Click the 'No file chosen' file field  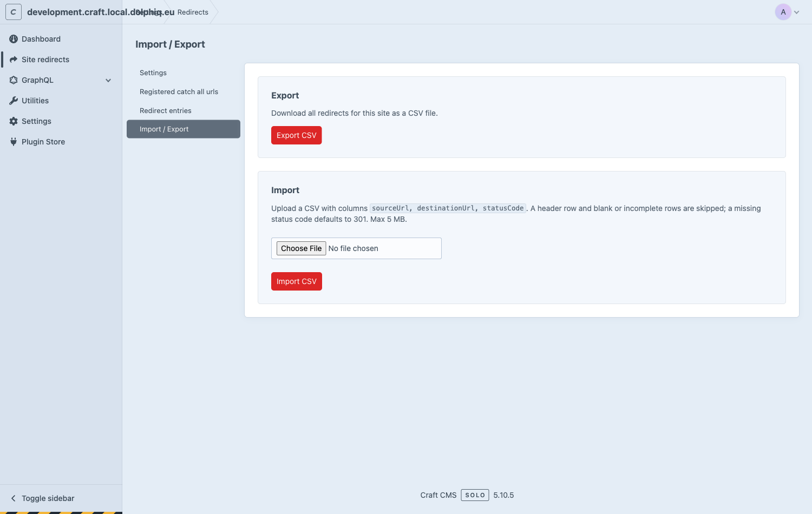pyautogui.click(x=356, y=248)
